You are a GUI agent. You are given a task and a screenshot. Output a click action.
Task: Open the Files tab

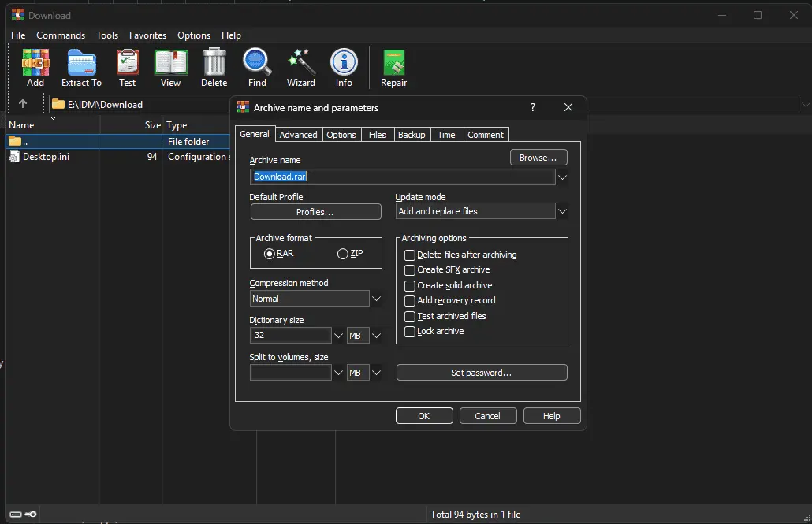(377, 135)
